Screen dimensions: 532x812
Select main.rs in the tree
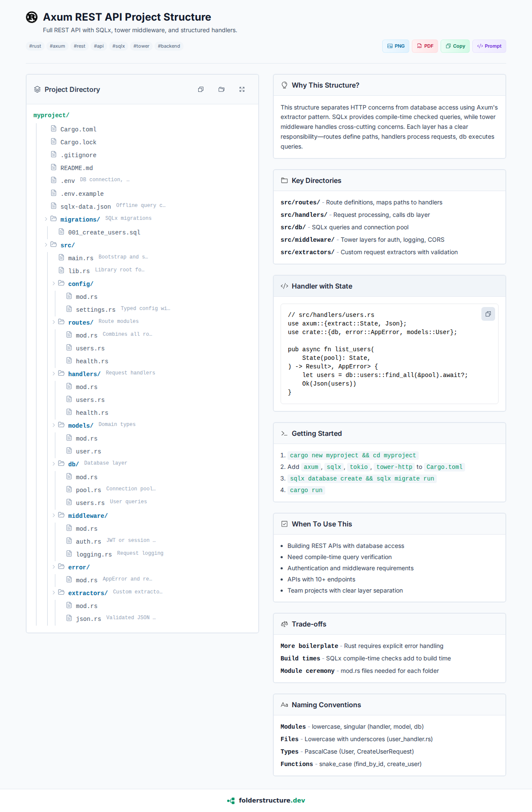81,258
